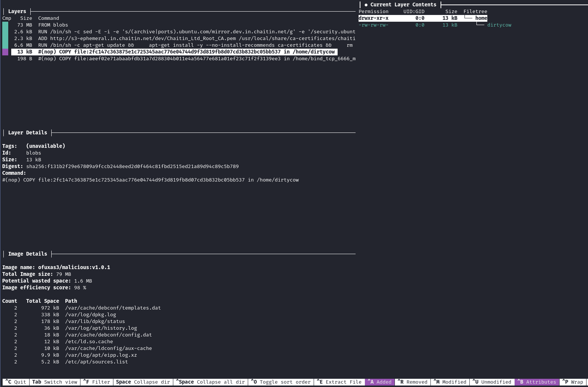Click Space Collapse dir shortcut
The width and height of the screenshot is (588, 387).
point(143,382)
